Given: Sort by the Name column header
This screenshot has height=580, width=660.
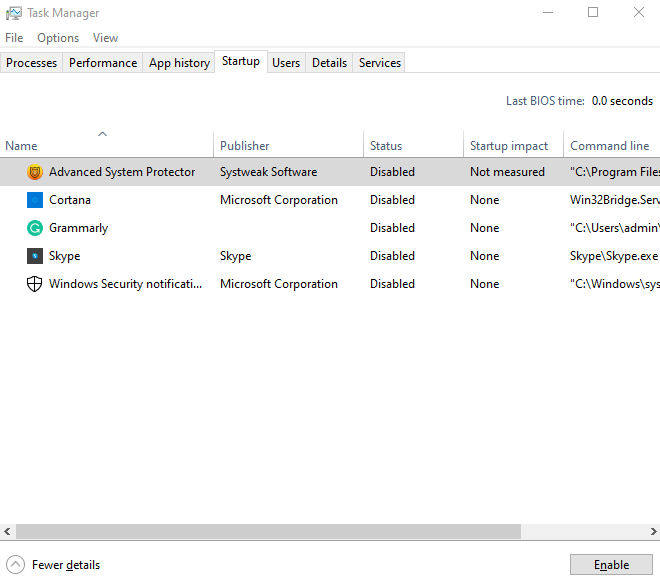Looking at the screenshot, I should [x=106, y=144].
